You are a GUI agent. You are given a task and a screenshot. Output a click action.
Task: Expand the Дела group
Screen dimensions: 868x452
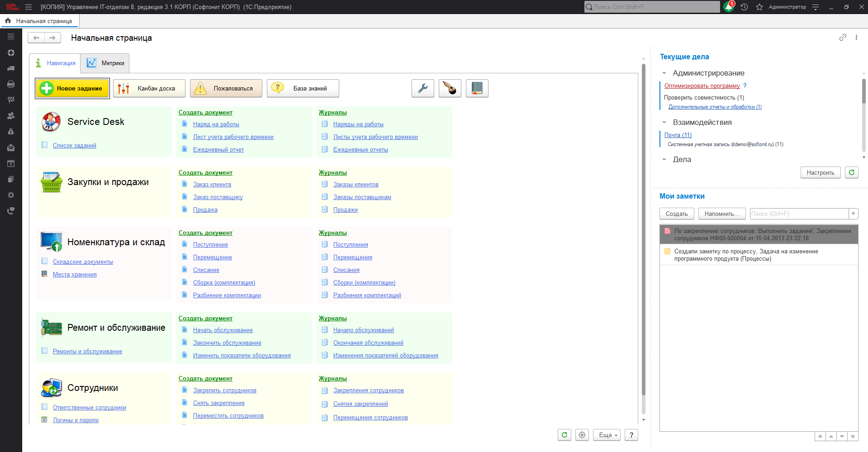click(664, 159)
